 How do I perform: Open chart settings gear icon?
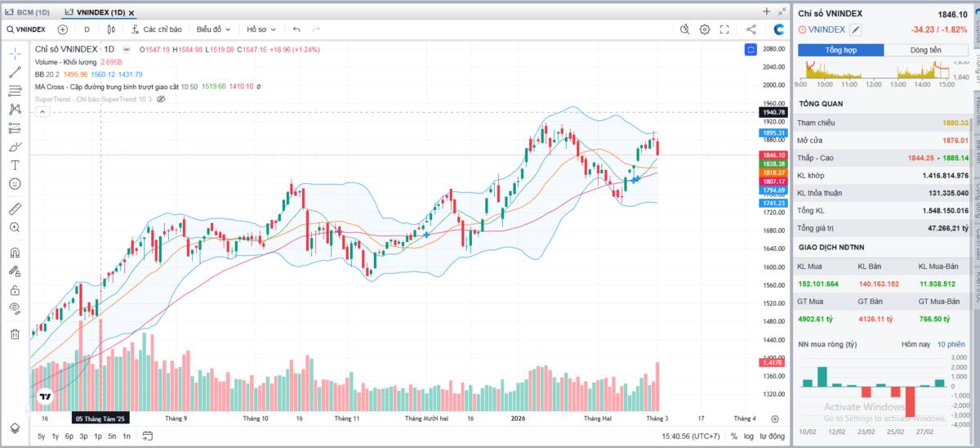click(705, 29)
